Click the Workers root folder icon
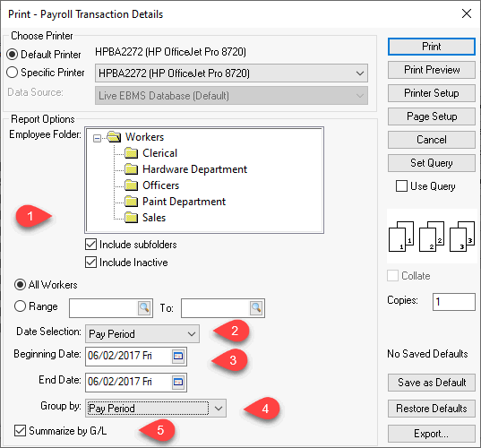481x448 pixels. point(114,136)
